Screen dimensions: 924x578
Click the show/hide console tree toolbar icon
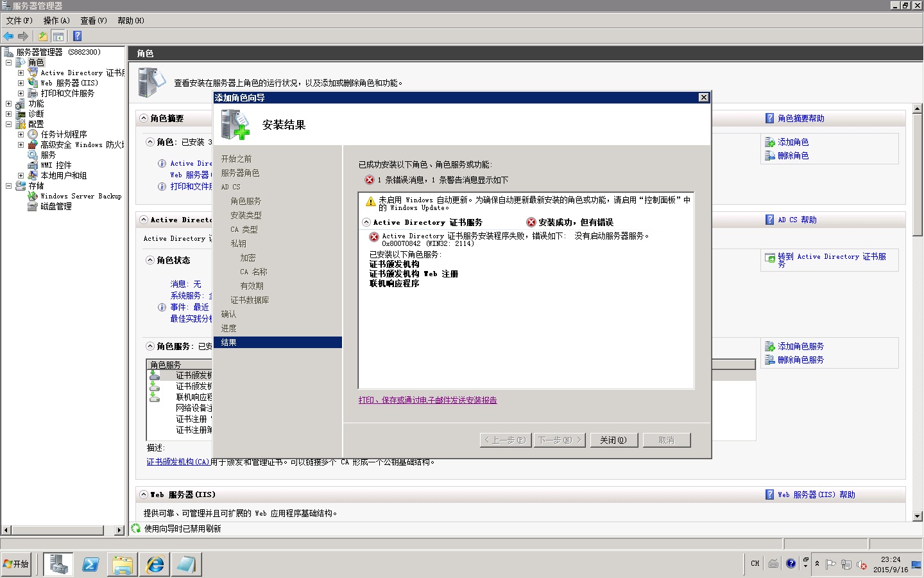(x=58, y=36)
